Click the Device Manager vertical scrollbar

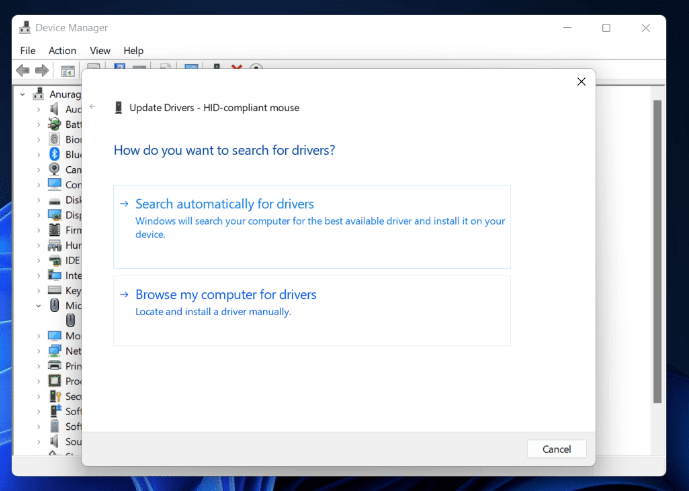pyautogui.click(x=657, y=250)
